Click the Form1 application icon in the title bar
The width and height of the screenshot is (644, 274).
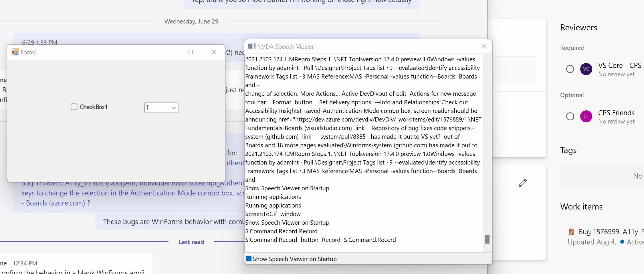(x=15, y=52)
